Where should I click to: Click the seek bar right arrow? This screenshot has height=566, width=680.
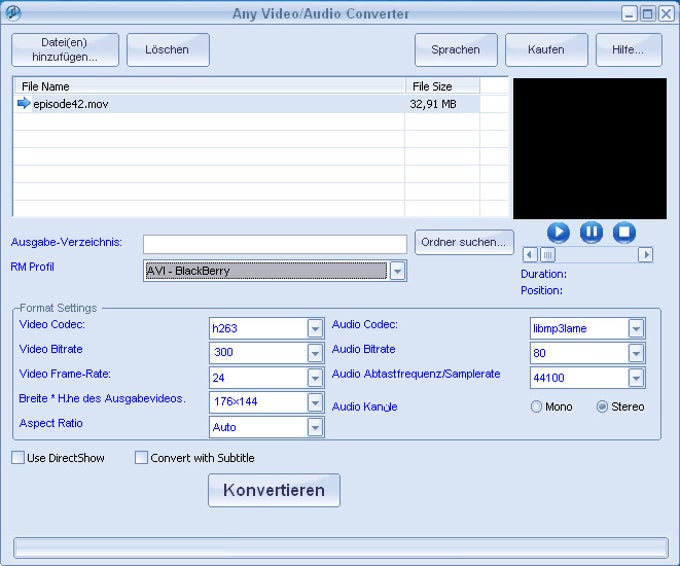[x=645, y=255]
